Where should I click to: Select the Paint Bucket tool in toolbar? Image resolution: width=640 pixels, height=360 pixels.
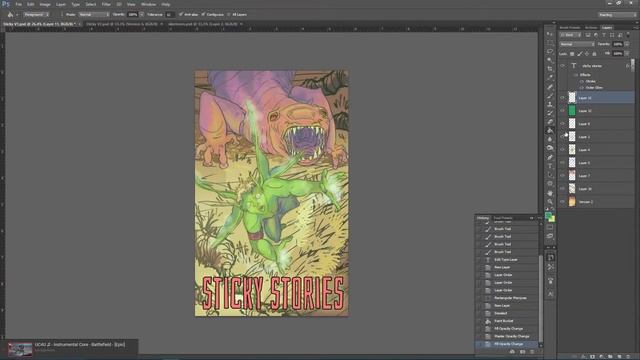(550, 131)
